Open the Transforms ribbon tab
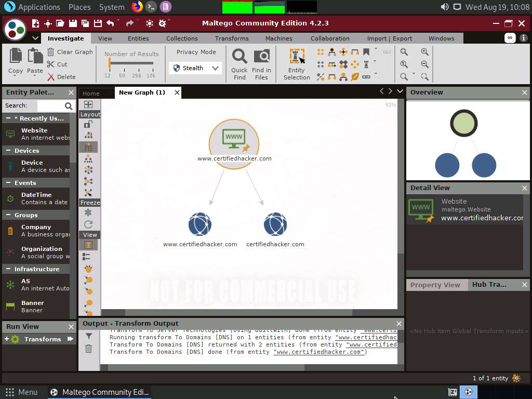 232,38
